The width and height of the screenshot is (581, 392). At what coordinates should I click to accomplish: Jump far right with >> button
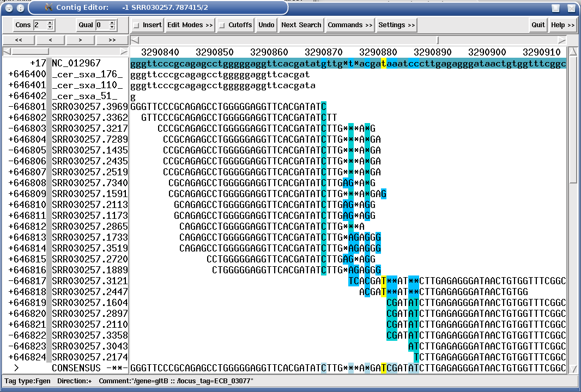coord(112,40)
